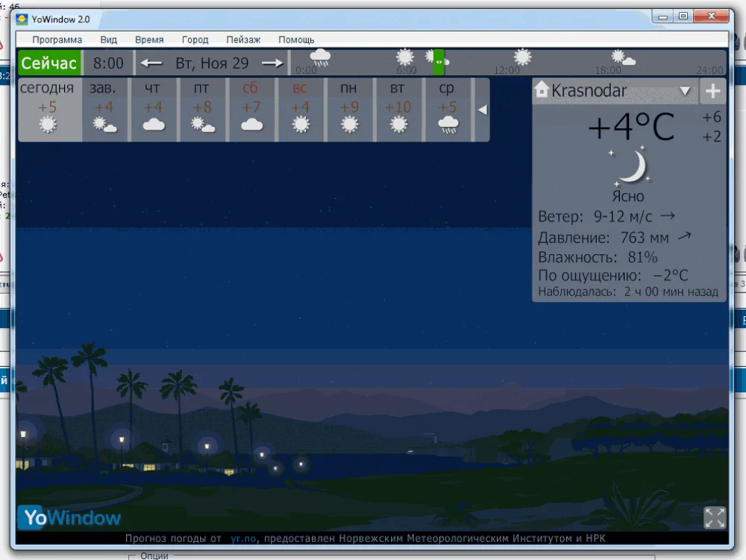Screen dimensions: 746x560
Task: Open the Город menu
Action: point(195,40)
